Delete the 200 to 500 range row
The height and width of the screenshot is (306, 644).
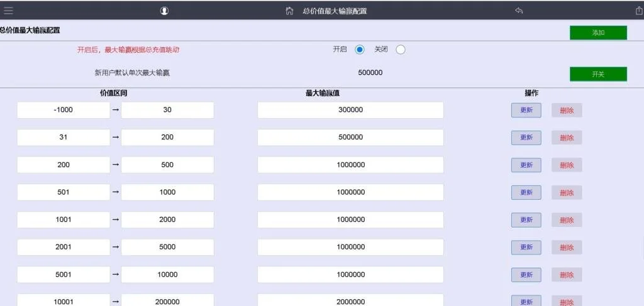(x=567, y=165)
